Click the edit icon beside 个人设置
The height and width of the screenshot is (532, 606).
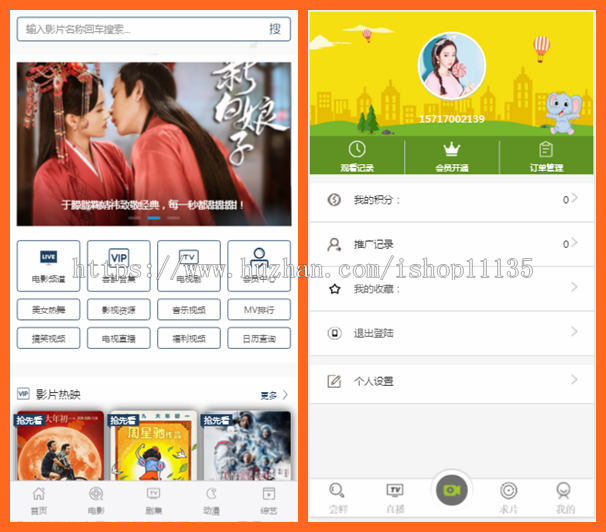[x=334, y=381]
